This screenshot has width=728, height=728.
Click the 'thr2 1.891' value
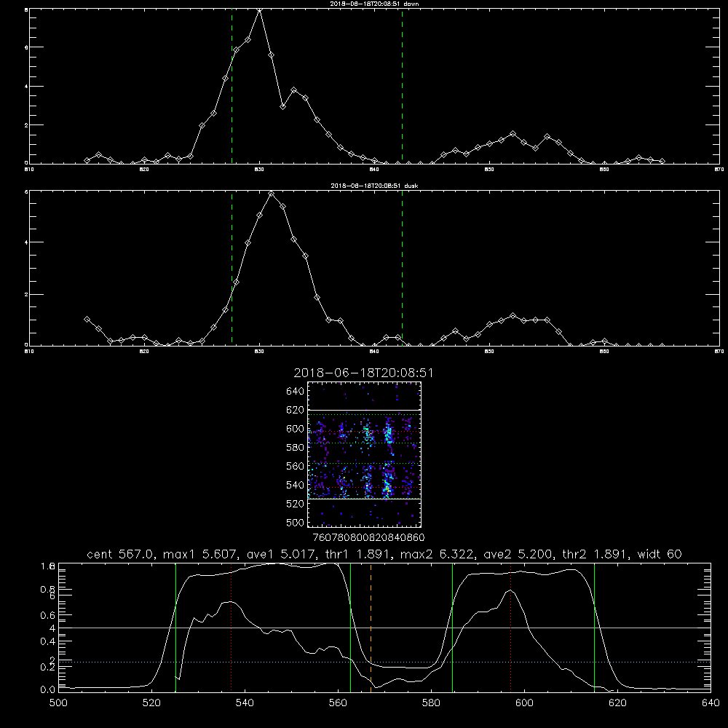[596, 554]
